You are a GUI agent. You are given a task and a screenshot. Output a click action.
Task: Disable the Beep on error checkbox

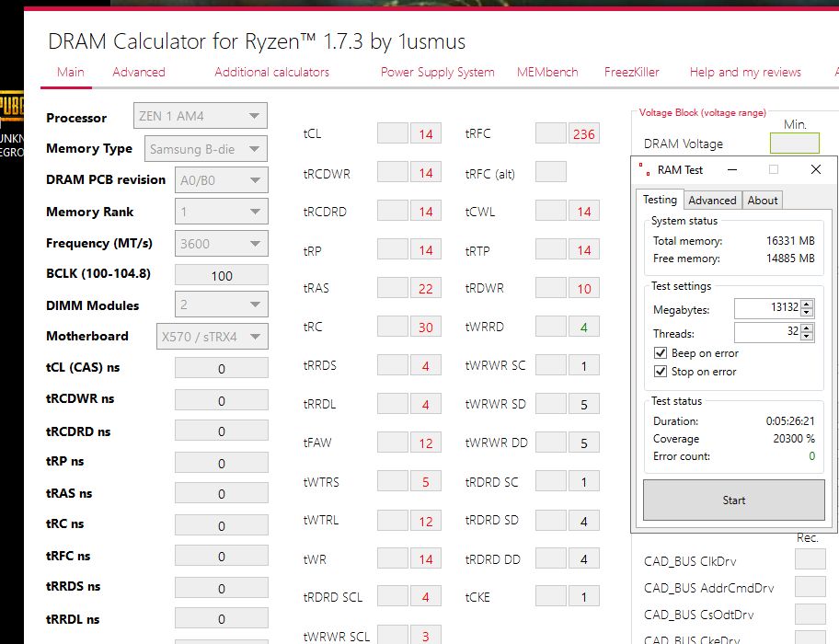[660, 353]
